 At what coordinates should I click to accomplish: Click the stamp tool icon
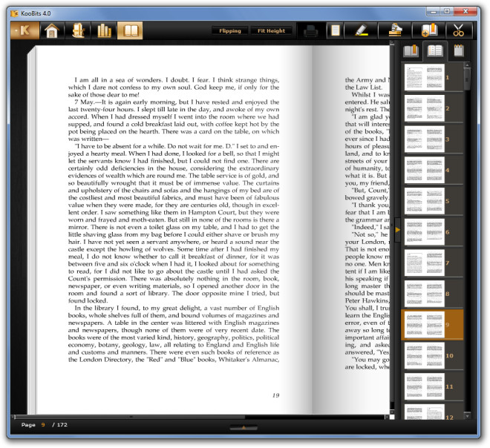395,30
